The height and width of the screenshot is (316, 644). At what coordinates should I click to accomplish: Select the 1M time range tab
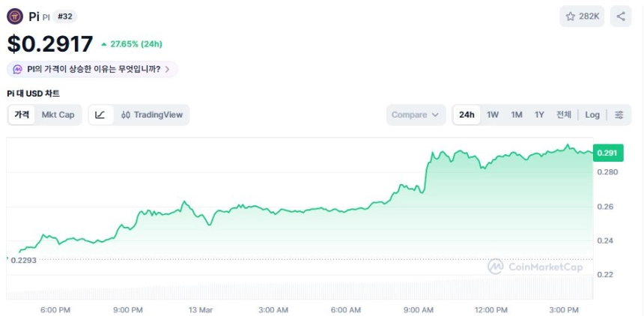coord(517,115)
